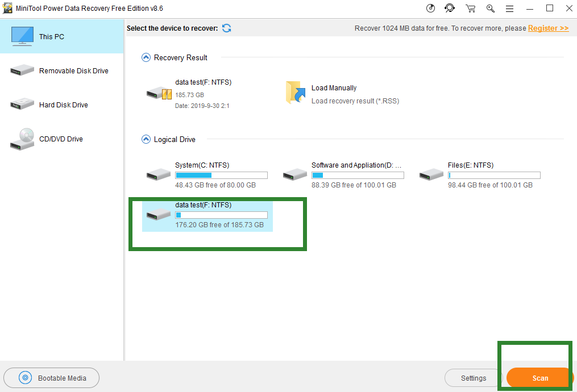
Task: Switch to This PC tab
Action: tap(62, 36)
